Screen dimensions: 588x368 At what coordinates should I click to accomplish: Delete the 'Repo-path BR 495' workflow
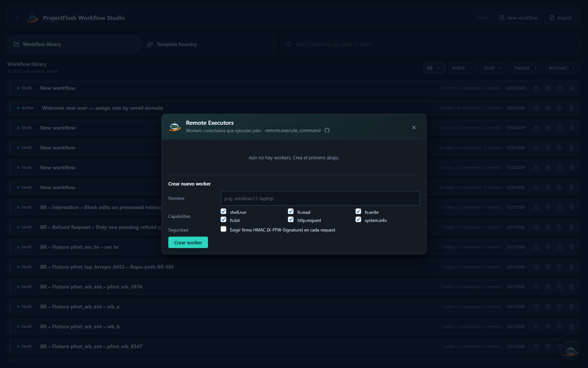[x=571, y=267]
